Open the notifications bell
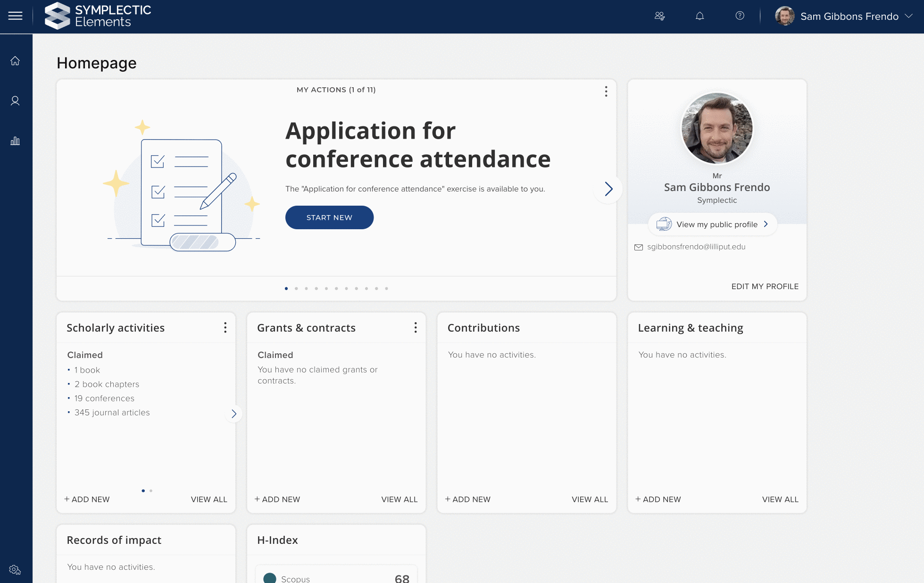This screenshot has width=924, height=583. pyautogui.click(x=699, y=16)
